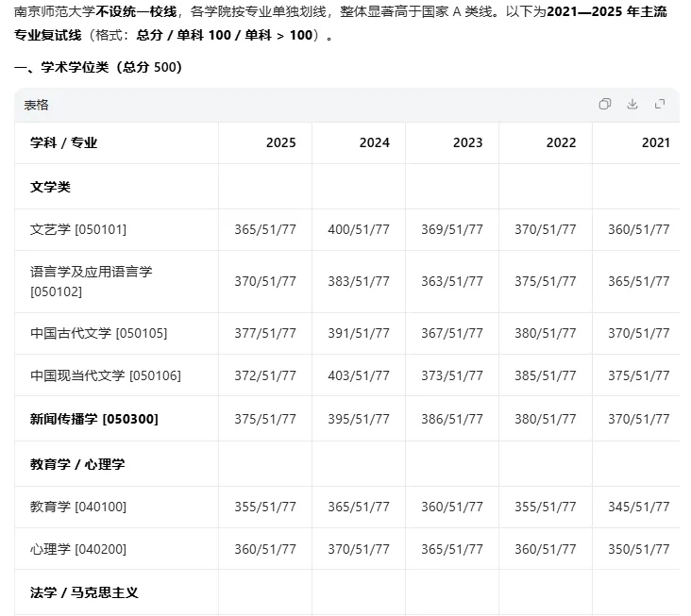Screen dimensions: 691x616
Task: Select 语言学及应用语言学 2022 cell 375/51/77
Action: [546, 281]
